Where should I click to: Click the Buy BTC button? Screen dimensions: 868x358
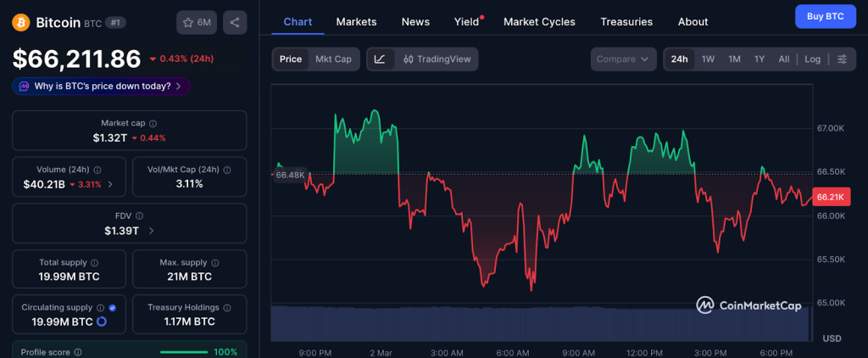coord(825,16)
